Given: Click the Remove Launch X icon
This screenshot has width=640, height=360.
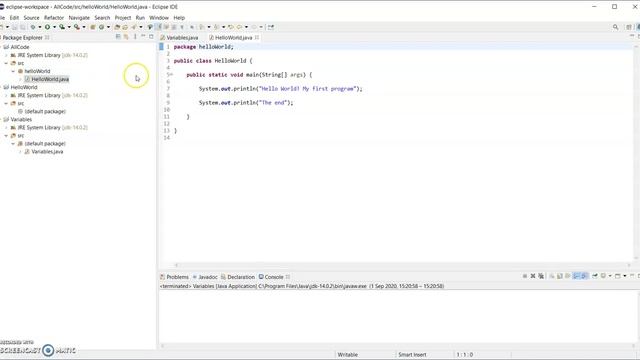Looking at the screenshot, I should pos(533,276).
